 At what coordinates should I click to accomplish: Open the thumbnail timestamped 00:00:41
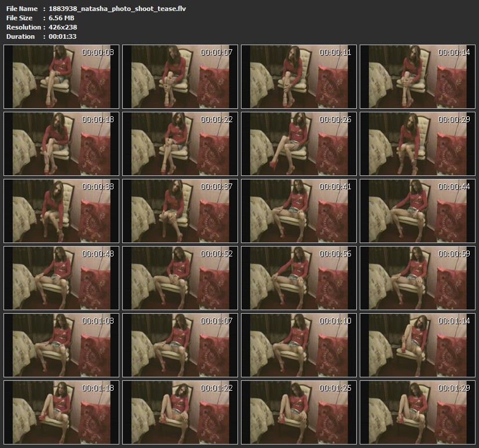click(x=299, y=211)
